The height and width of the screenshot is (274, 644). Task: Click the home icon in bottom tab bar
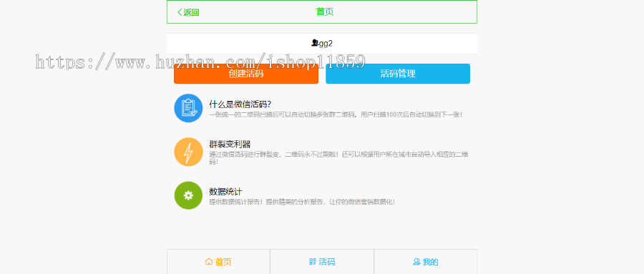[209, 262]
